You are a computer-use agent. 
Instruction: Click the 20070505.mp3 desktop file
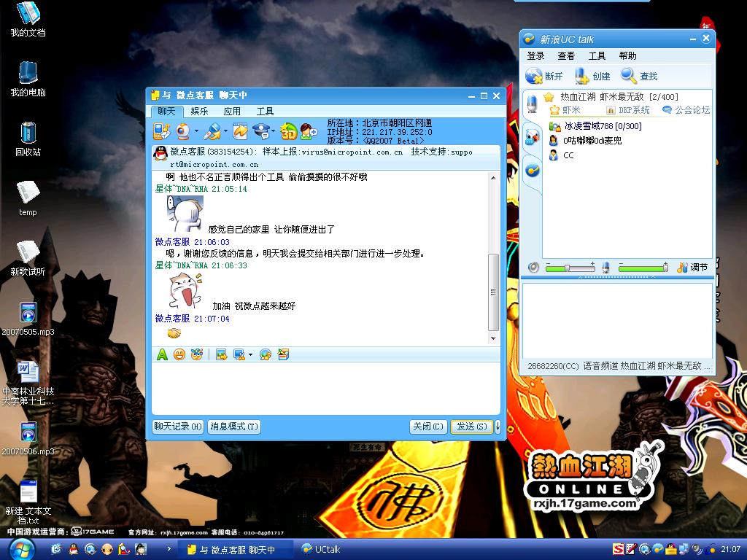(x=28, y=319)
